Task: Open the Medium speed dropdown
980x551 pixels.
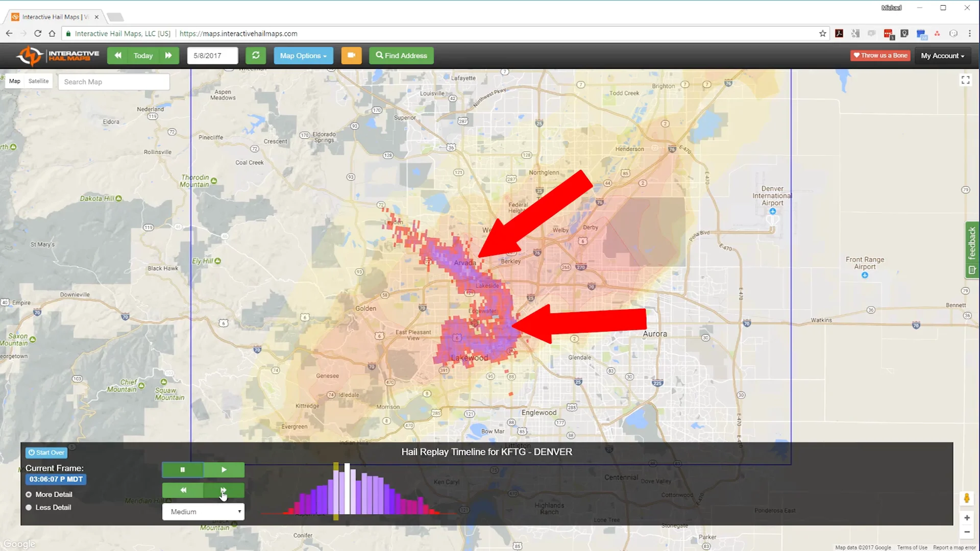Action: (203, 512)
